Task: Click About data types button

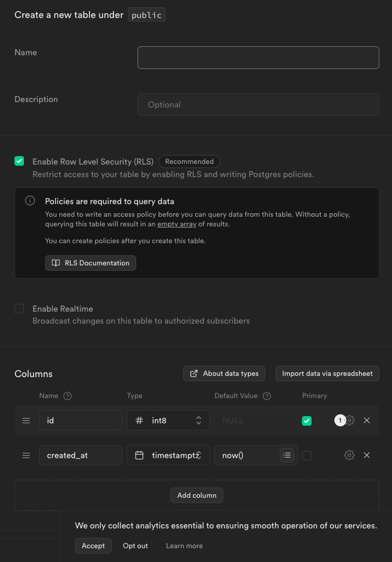Action: [x=224, y=373]
